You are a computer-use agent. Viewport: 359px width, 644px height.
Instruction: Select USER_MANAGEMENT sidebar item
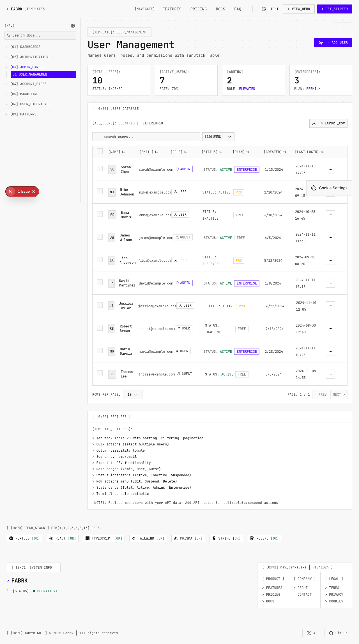[43, 74]
